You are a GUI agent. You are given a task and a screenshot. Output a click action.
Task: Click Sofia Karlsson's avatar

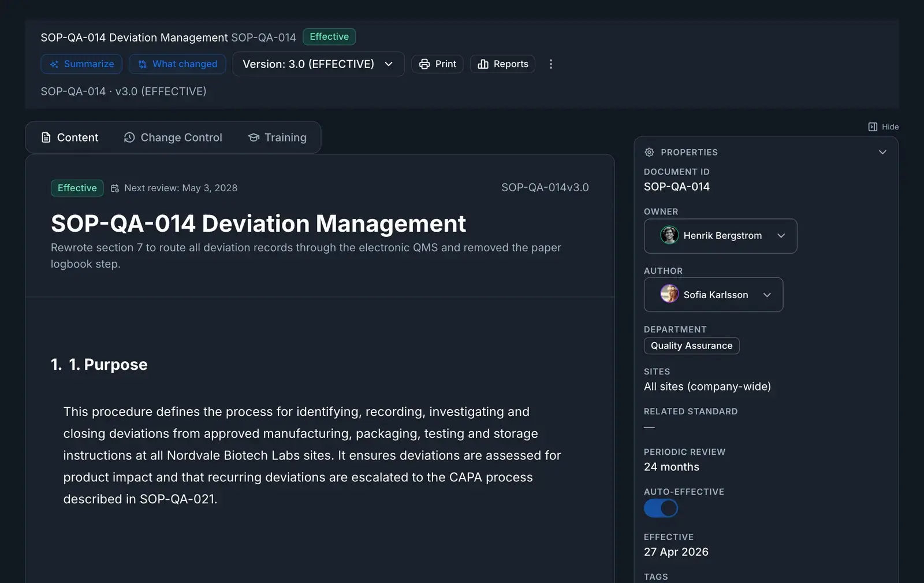point(669,294)
